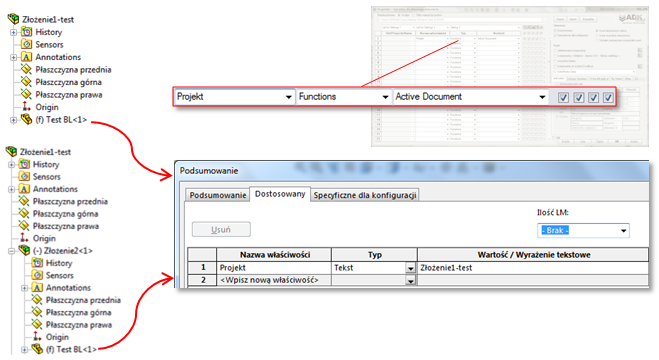Select Płaszczyzna przednia plane icon in upper tree
Image resolution: width=659 pixels, height=360 pixels.
[x=26, y=69]
